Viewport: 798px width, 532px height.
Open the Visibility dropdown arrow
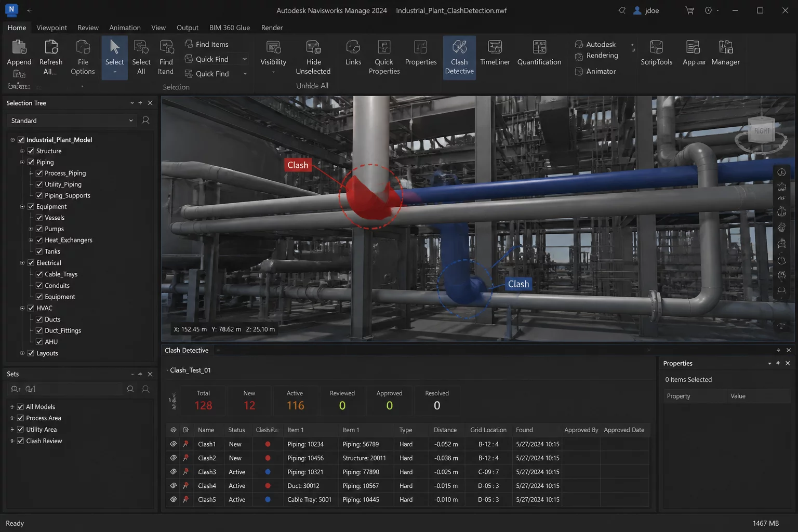coord(273,72)
